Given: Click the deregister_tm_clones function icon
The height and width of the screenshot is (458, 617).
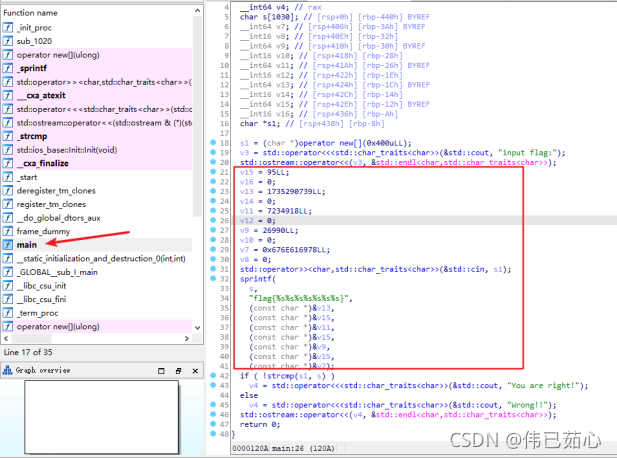Looking at the screenshot, I should [x=7, y=190].
